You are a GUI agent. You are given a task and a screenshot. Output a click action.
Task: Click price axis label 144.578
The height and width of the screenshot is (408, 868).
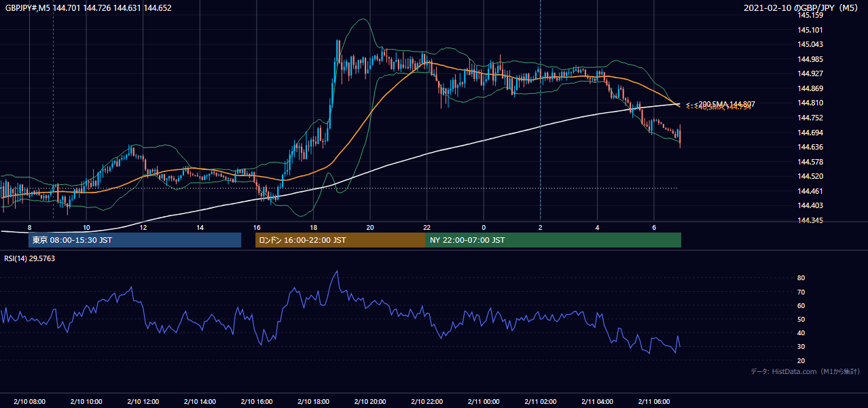(810, 162)
